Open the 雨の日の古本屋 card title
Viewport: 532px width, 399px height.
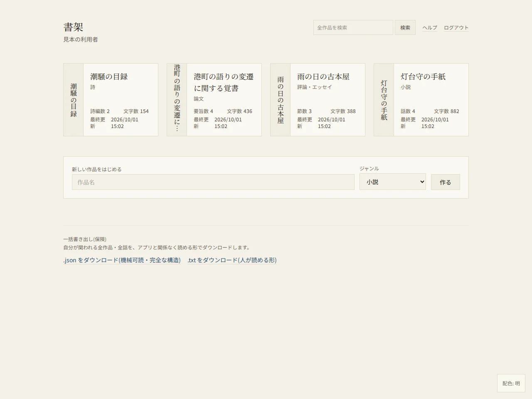[x=323, y=76]
